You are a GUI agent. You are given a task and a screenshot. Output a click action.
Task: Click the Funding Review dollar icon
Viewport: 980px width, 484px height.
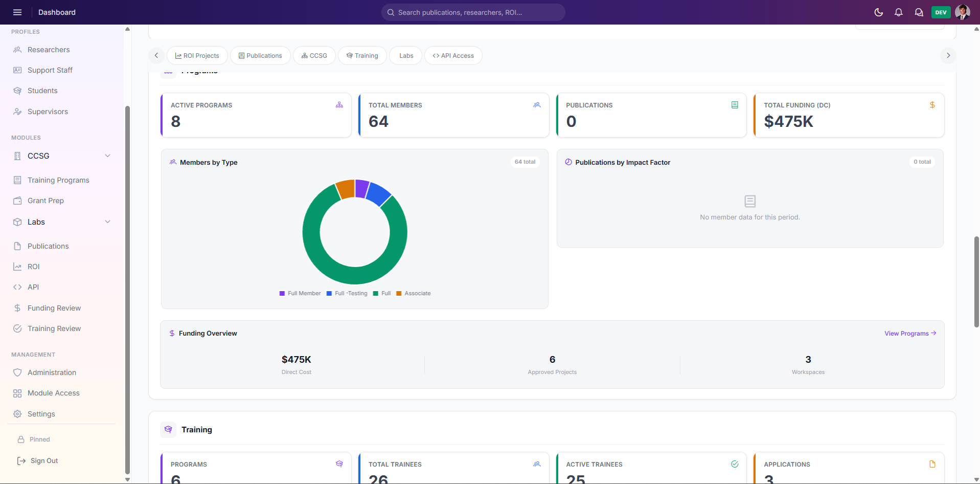click(x=17, y=308)
